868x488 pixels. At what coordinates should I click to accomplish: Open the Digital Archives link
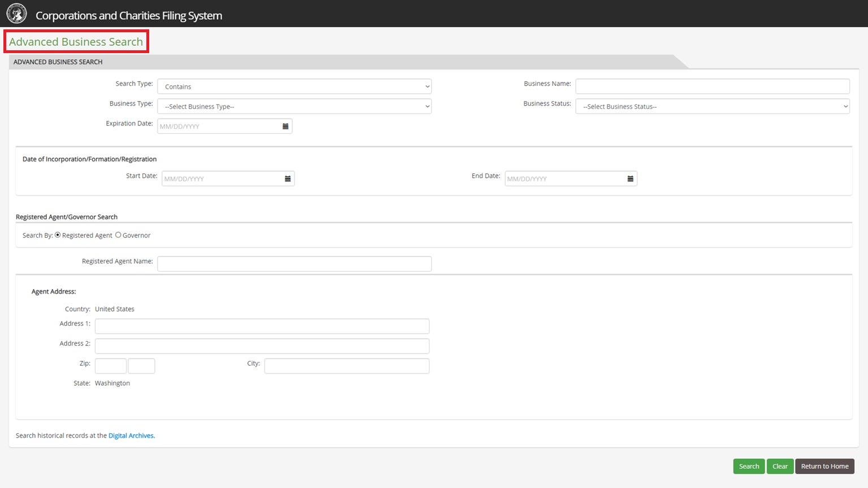131,435
